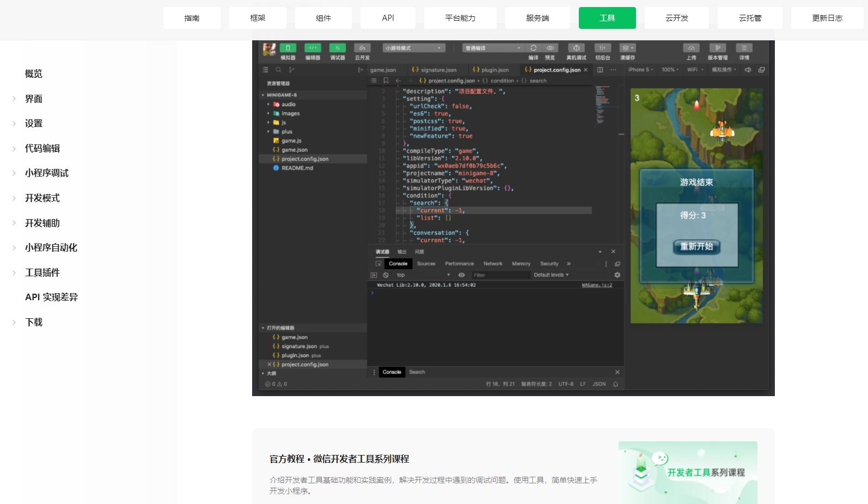Expand the 设置 chevron in sidebar

14,124
